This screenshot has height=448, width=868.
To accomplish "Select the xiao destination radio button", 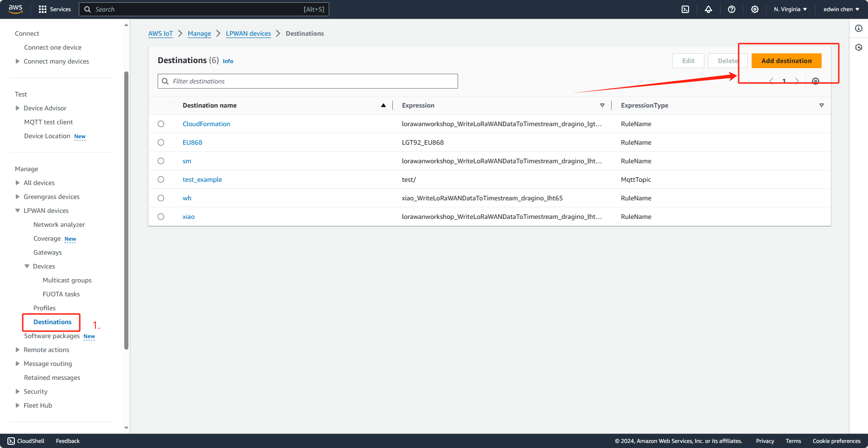I will pyautogui.click(x=161, y=217).
